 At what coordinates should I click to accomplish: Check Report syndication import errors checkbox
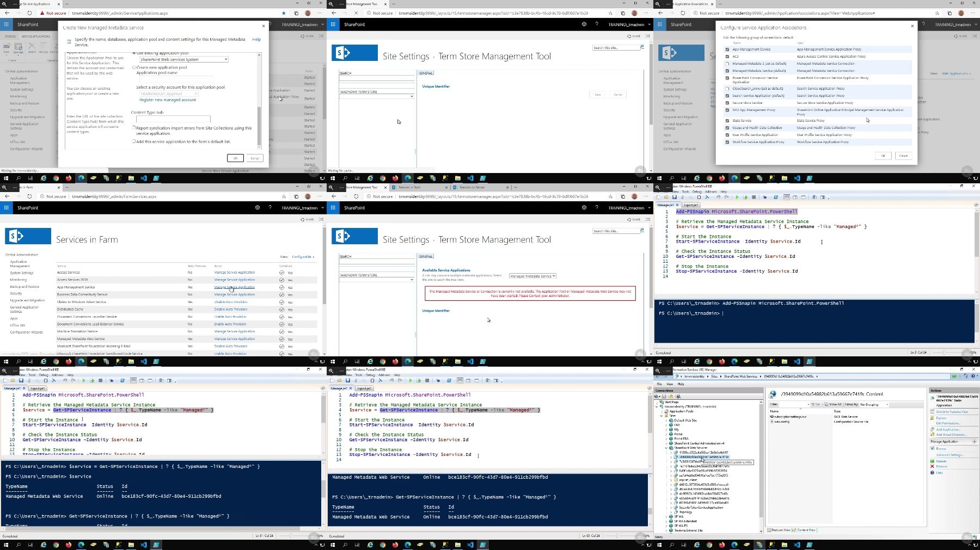[134, 128]
